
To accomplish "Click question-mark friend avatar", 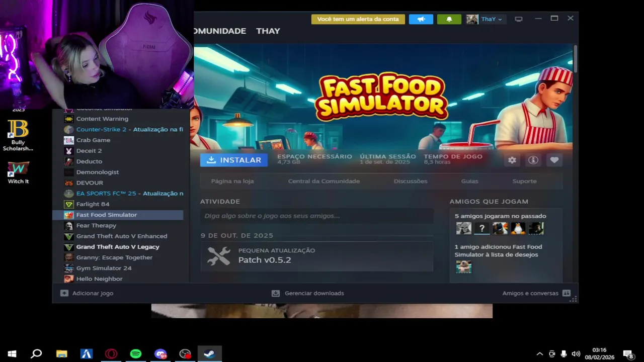I will 481,228.
